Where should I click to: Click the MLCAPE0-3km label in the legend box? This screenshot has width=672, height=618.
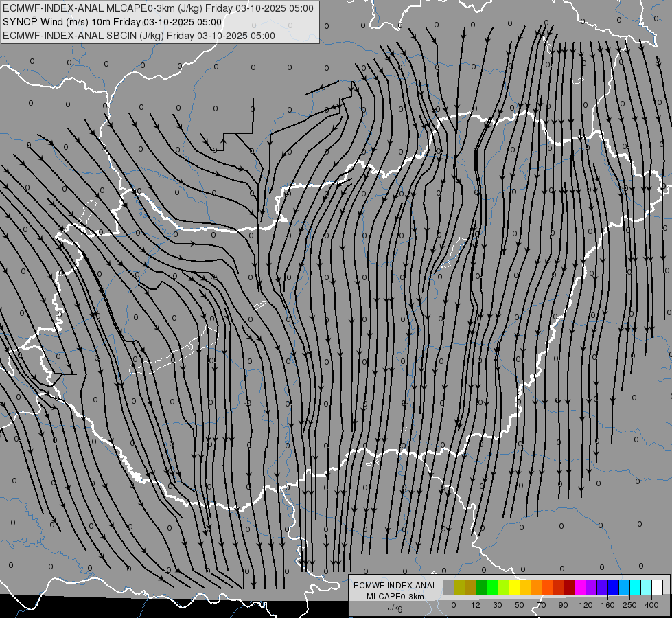pos(395,597)
